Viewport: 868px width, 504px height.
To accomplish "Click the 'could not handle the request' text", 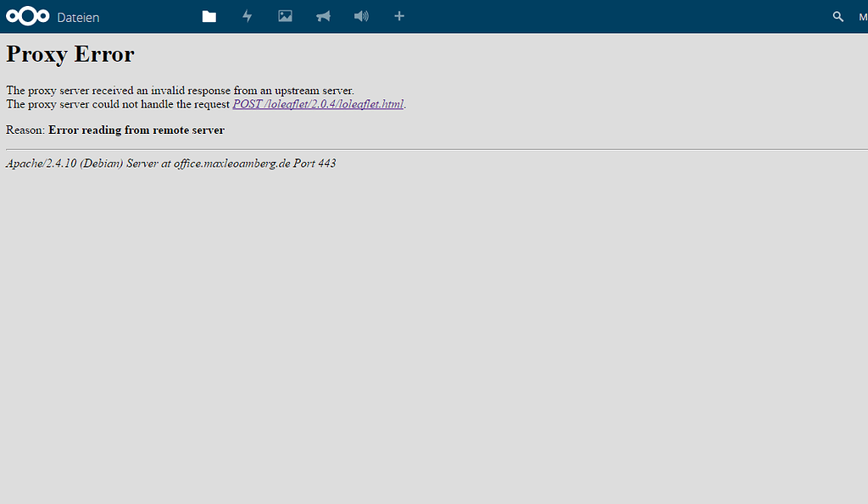I will 170,104.
